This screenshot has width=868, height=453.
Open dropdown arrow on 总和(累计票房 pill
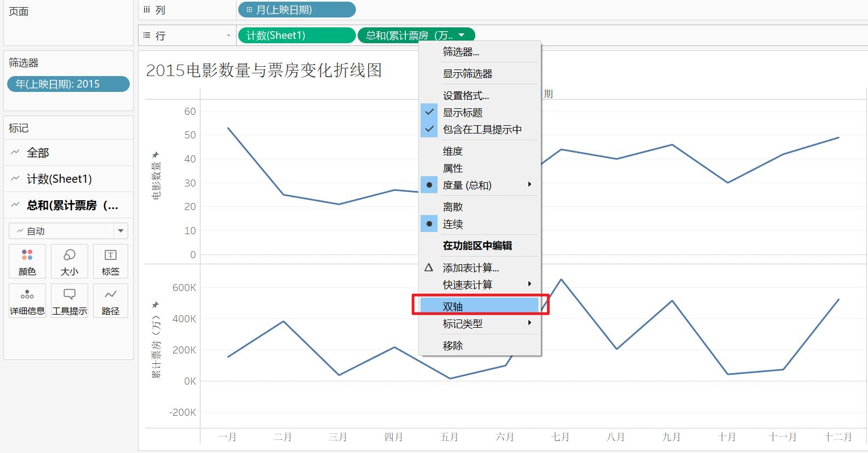tap(461, 35)
